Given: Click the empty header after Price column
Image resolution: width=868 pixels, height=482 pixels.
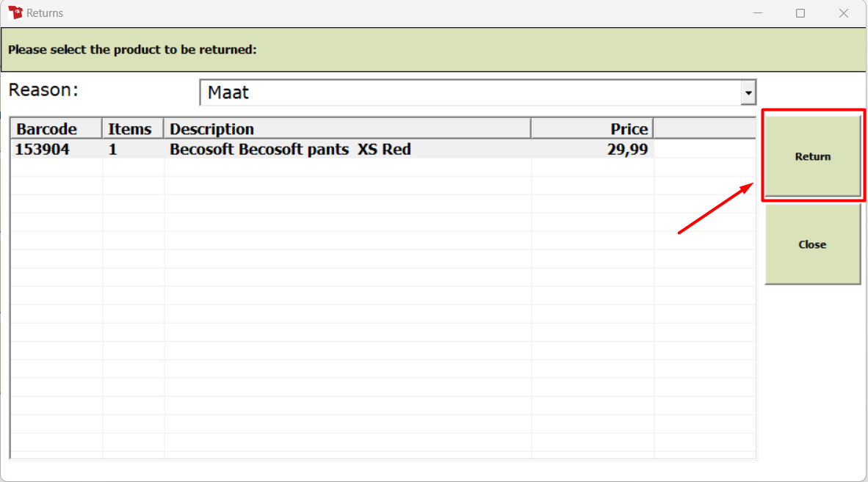Looking at the screenshot, I should tap(705, 129).
